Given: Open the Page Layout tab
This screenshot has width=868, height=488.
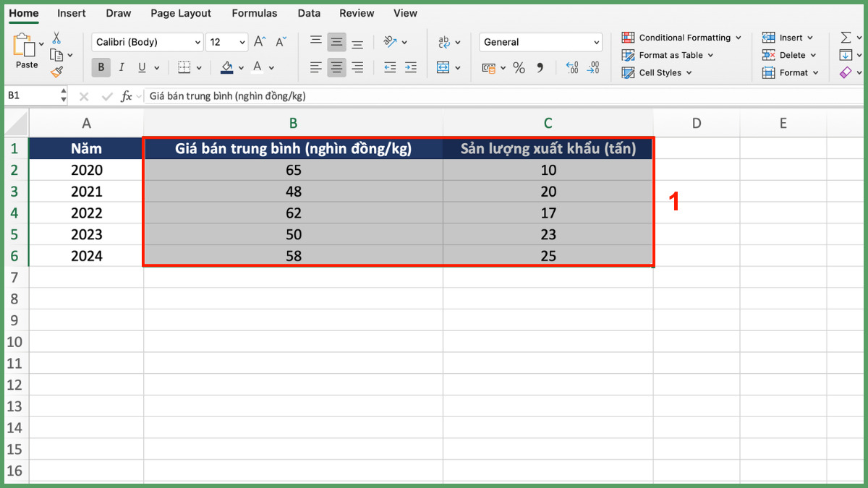Looking at the screenshot, I should pos(181,13).
